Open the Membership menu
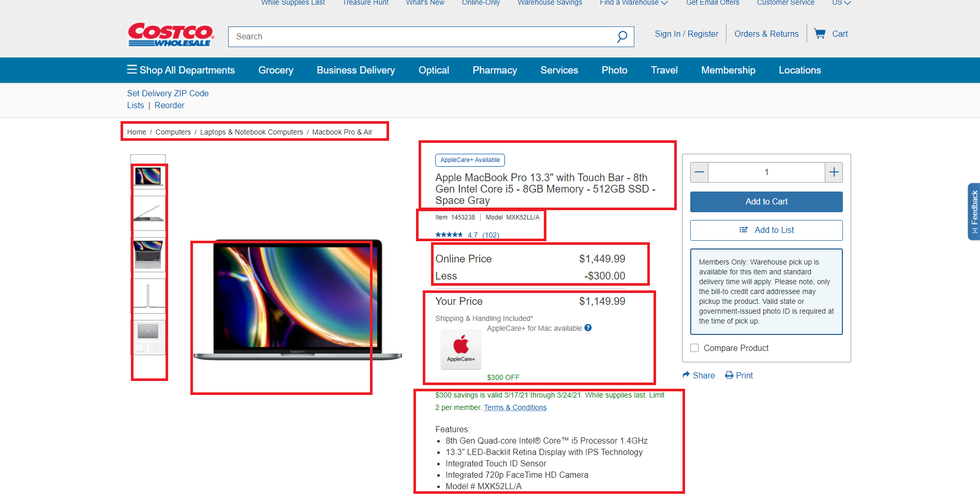 (729, 70)
